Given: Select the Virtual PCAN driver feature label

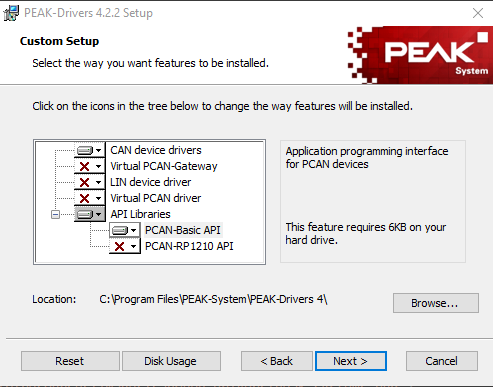Looking at the screenshot, I should pyautogui.click(x=156, y=198).
